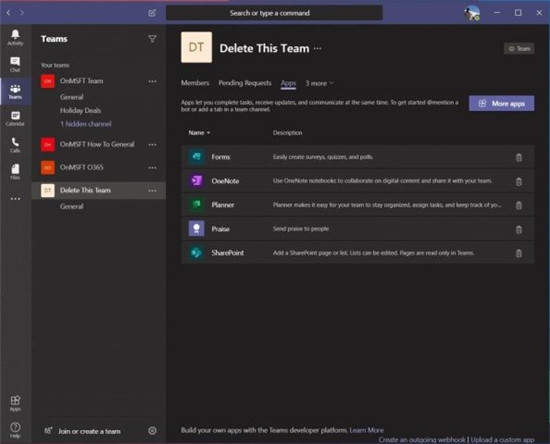
Task: Open the Holiday Deals channel
Action: [x=80, y=110]
